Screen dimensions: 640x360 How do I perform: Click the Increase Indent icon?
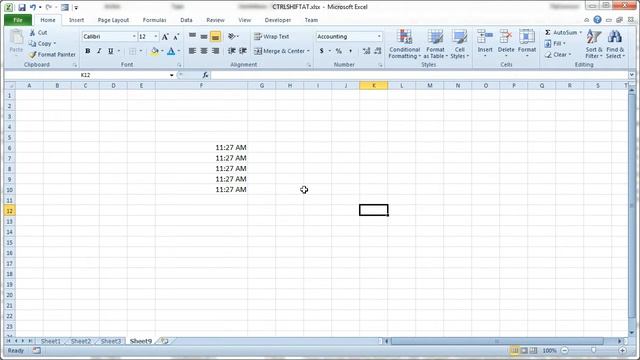pyautogui.click(x=243, y=51)
